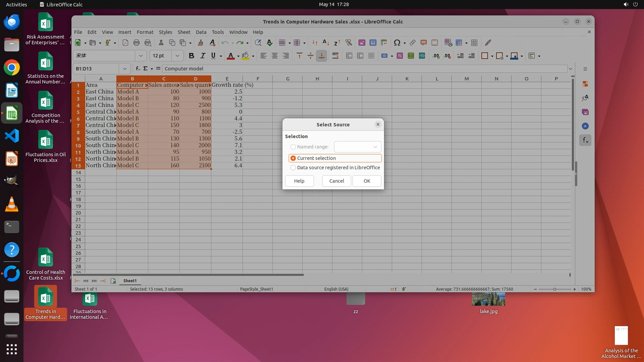Open Functions panel in sidebar
The width and height of the screenshot is (644, 362).
point(585,140)
